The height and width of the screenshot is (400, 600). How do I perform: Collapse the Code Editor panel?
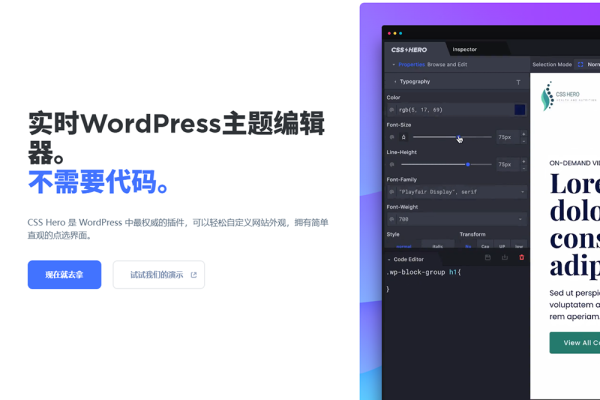point(389,260)
